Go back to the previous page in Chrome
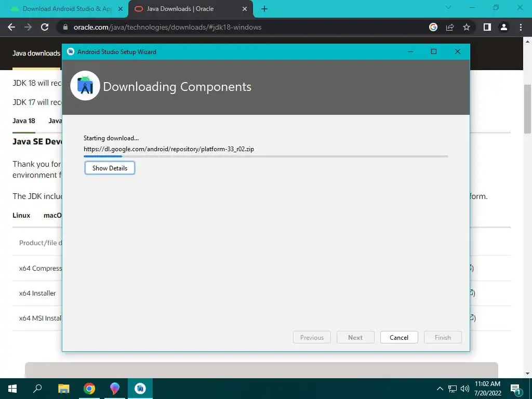This screenshot has width=532, height=399. (11, 27)
